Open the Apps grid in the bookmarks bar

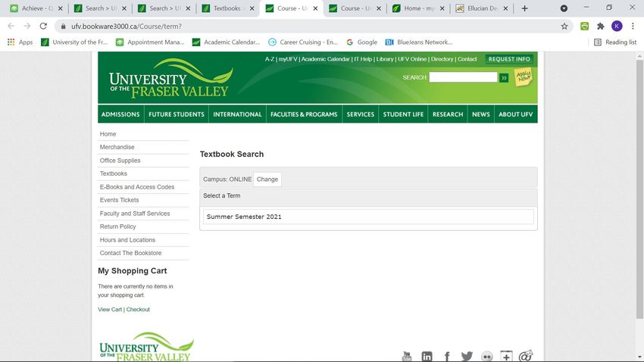point(20,42)
